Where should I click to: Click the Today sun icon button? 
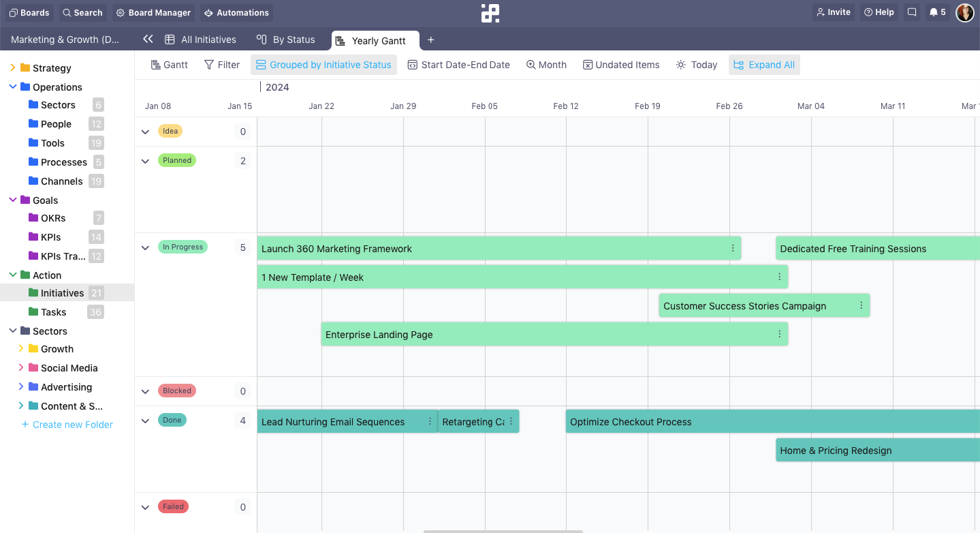point(696,65)
